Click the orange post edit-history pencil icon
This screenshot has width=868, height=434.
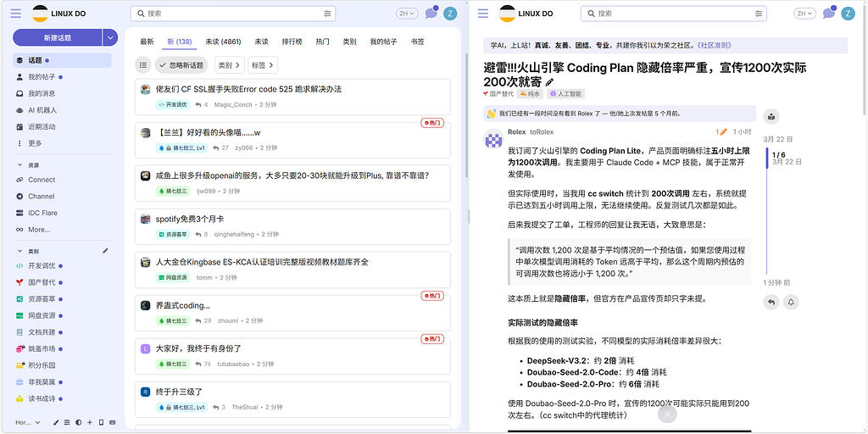pos(721,131)
